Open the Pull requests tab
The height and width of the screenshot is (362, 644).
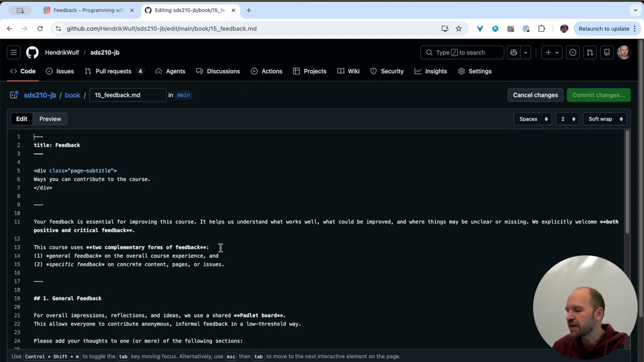(114, 71)
